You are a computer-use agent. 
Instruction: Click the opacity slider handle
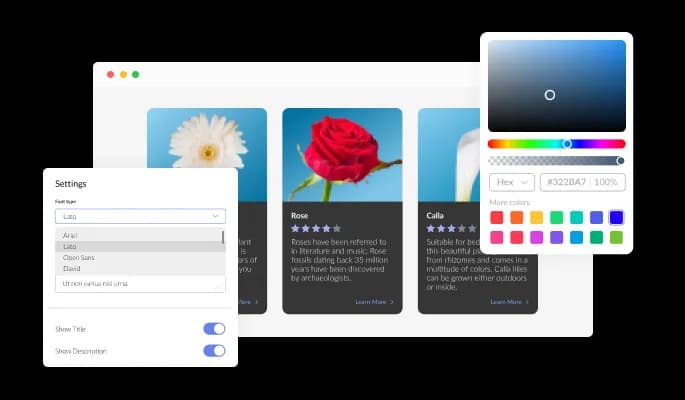tap(620, 160)
